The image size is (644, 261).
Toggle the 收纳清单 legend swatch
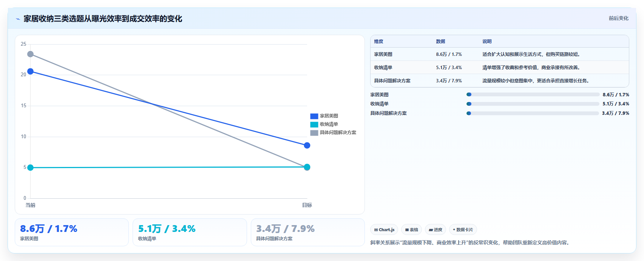314,124
